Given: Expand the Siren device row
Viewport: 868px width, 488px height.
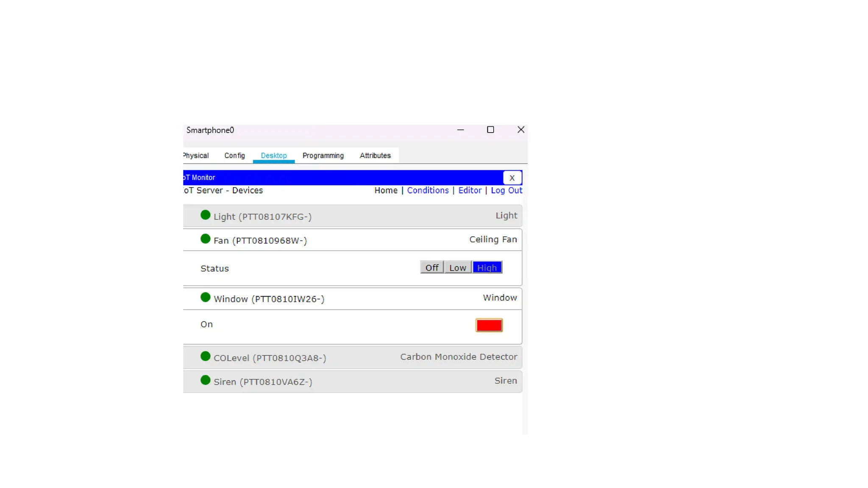Looking at the screenshot, I should 352,381.
